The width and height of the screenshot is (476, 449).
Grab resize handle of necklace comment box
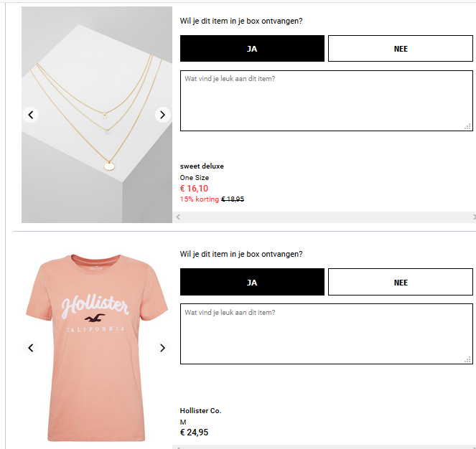click(468, 127)
